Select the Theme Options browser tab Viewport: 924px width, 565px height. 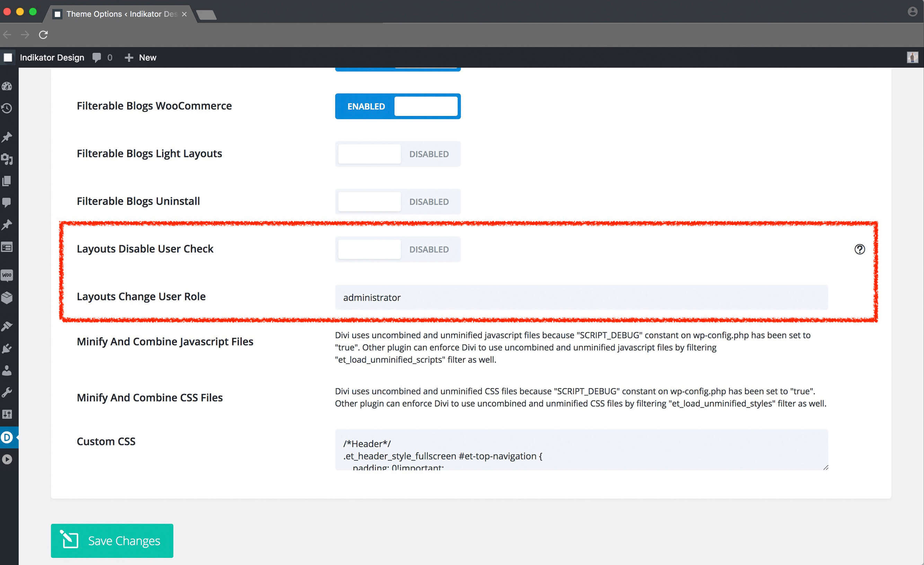click(120, 14)
